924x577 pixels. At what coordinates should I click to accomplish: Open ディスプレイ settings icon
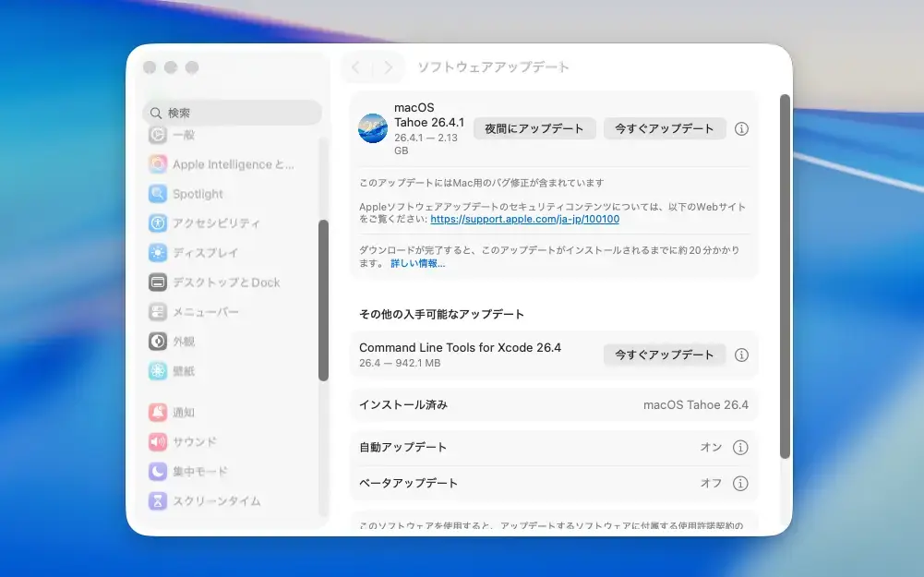click(x=157, y=252)
